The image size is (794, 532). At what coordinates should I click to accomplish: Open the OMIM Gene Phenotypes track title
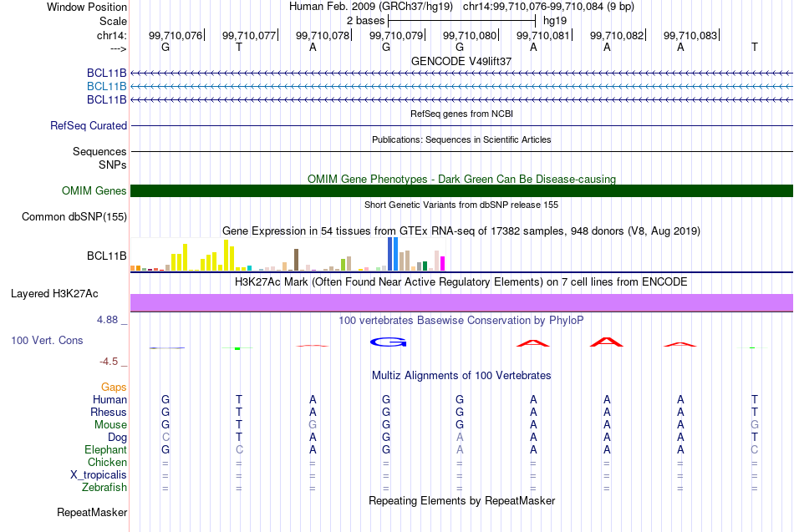461,179
